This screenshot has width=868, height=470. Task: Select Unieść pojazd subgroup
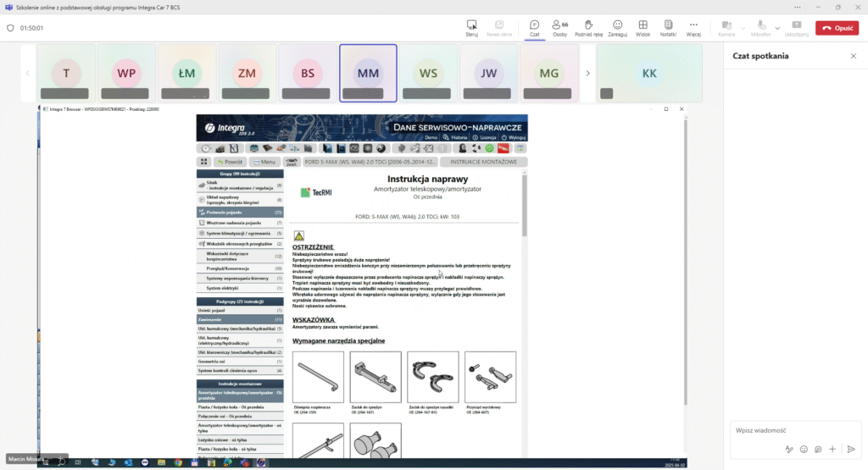(240, 311)
